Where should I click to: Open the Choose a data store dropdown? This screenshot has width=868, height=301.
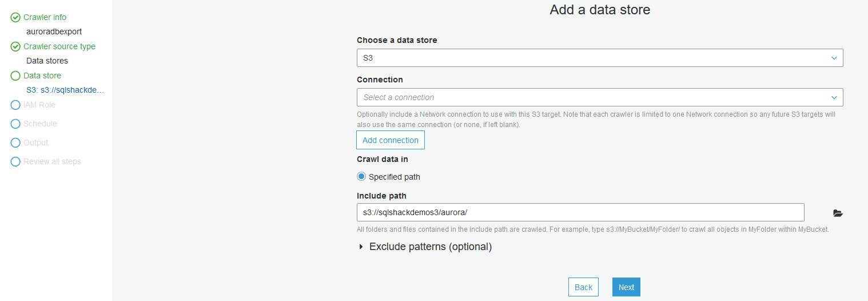[599, 58]
